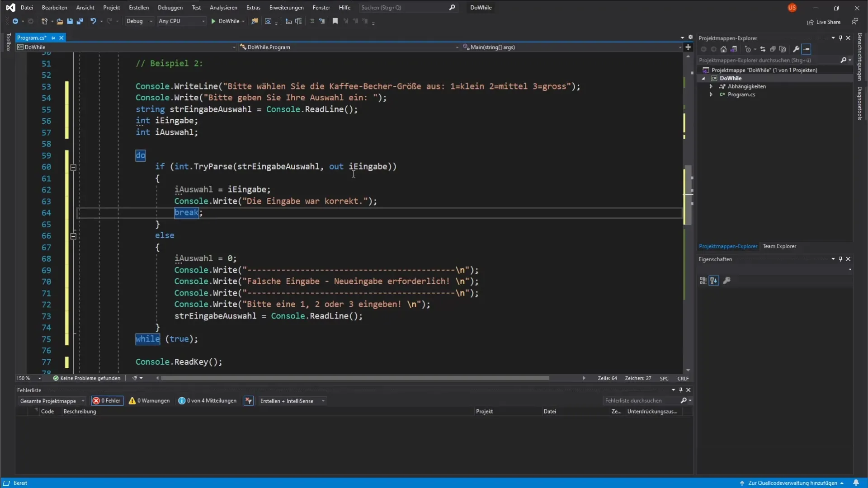This screenshot has height=488, width=868.
Task: Click the comment out selected lines icon
Action: 312,21
